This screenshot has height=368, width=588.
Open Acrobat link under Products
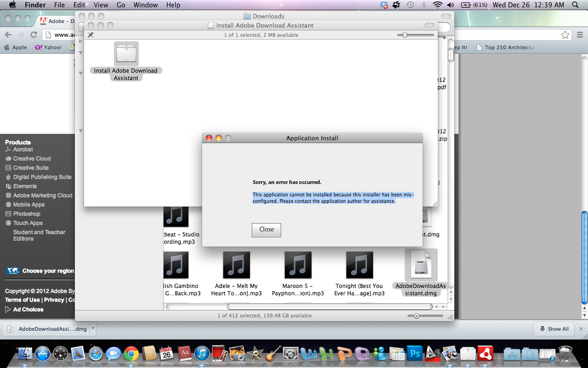point(23,149)
